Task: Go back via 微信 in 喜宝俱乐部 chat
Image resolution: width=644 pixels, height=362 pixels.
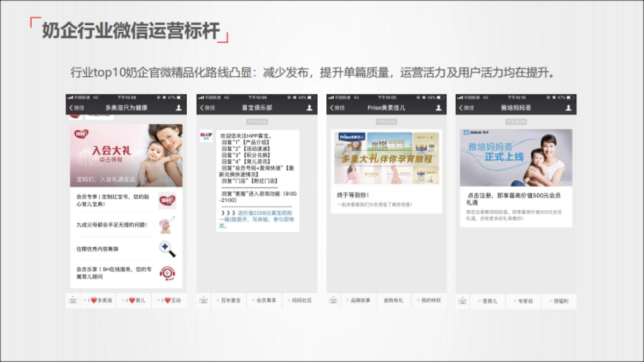Action: coord(207,108)
